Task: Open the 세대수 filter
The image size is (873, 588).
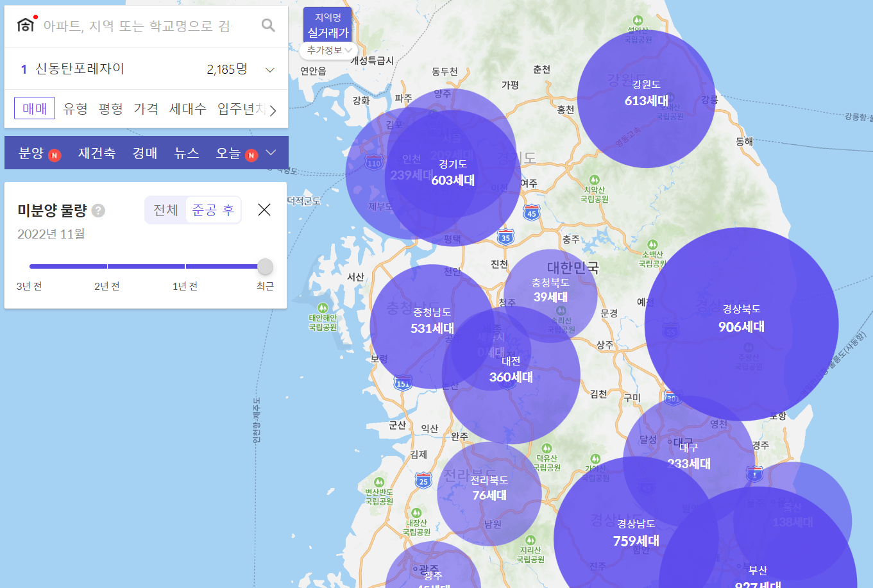Action: (x=188, y=108)
